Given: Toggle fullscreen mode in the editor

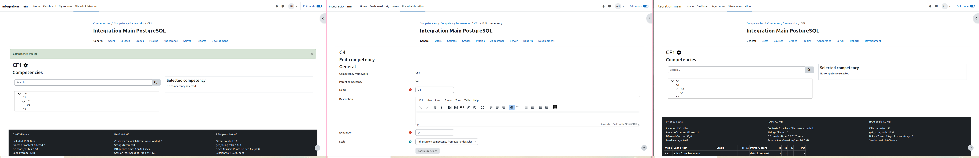Looking at the screenshot, I should pyautogui.click(x=483, y=107).
